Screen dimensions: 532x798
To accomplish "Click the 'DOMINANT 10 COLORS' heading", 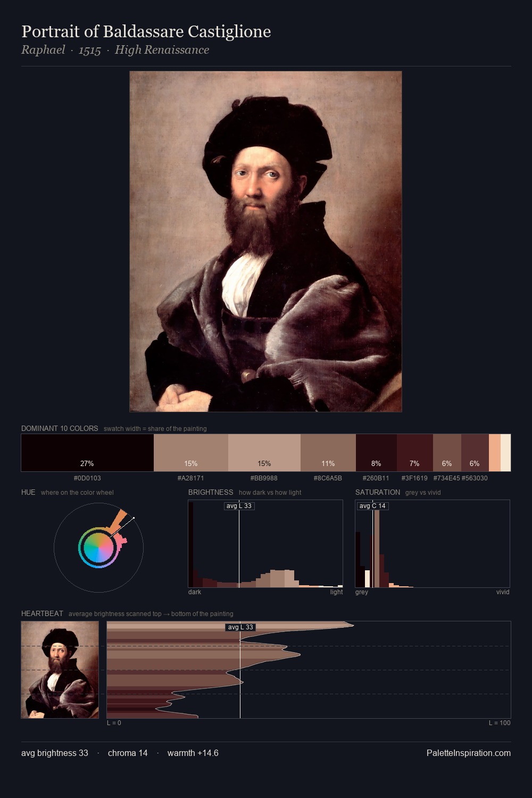I will tap(60, 428).
